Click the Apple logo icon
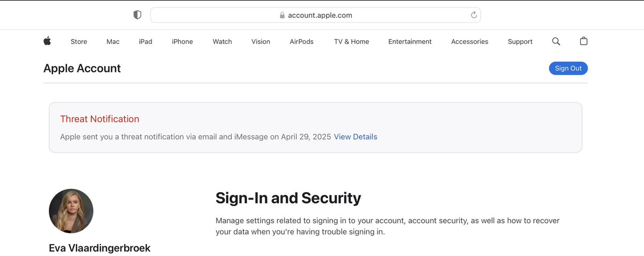This screenshot has height=256, width=644. (47, 41)
